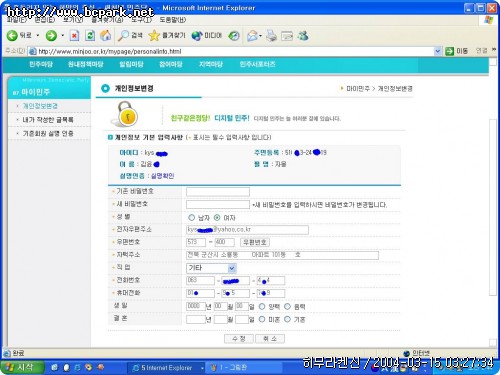Viewport: 500px width, 375px height.
Task: Open Messenger icon in IE toolbar
Action: (303, 35)
